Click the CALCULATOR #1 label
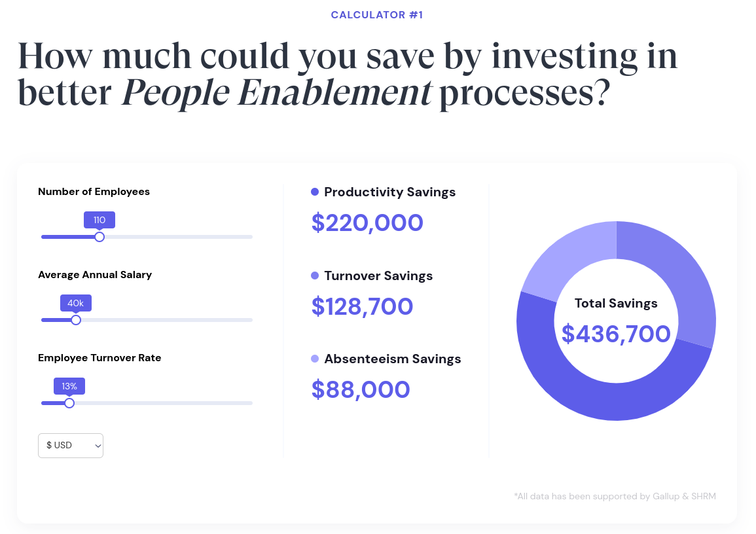 click(377, 14)
